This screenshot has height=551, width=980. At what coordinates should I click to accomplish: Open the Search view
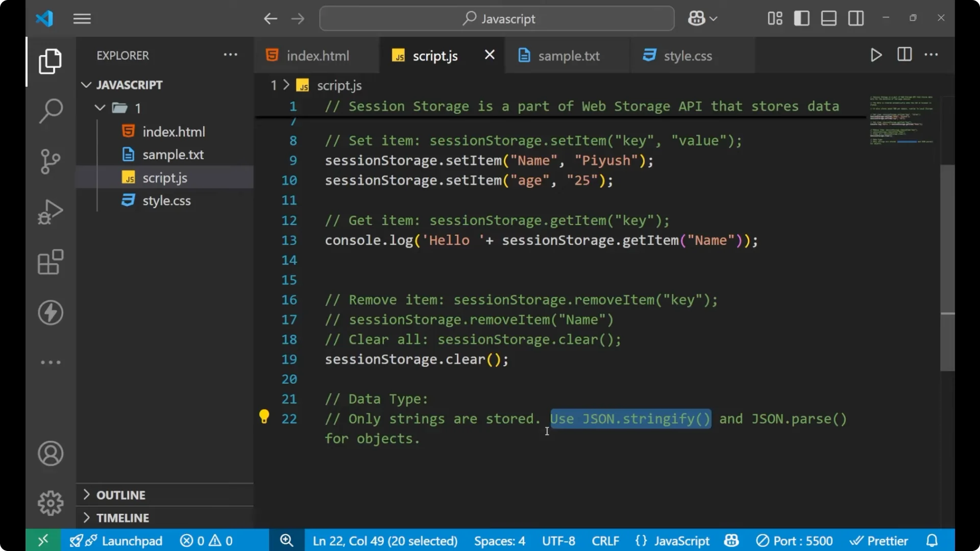[x=50, y=111]
